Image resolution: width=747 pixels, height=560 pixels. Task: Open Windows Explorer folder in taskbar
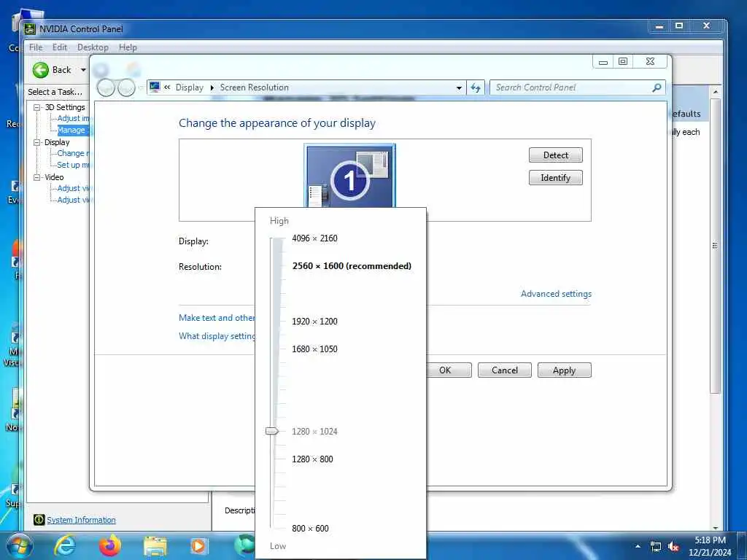(x=155, y=547)
